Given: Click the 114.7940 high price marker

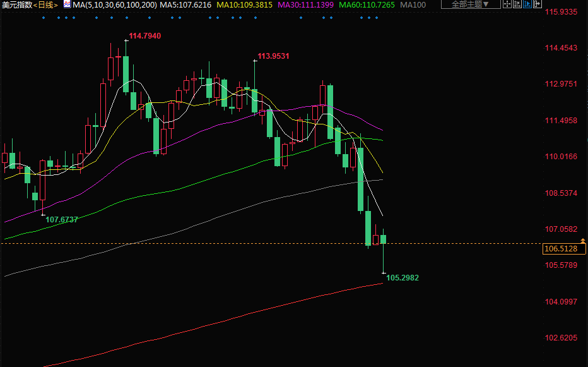Looking at the screenshot, I should 144,36.
